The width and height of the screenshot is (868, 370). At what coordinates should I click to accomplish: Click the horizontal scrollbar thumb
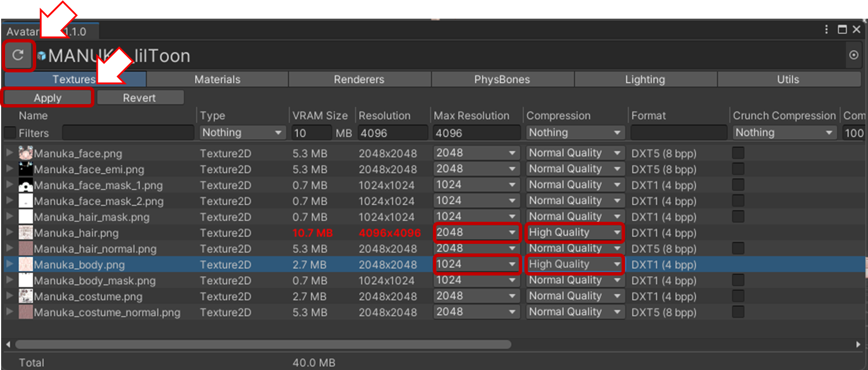(263, 344)
